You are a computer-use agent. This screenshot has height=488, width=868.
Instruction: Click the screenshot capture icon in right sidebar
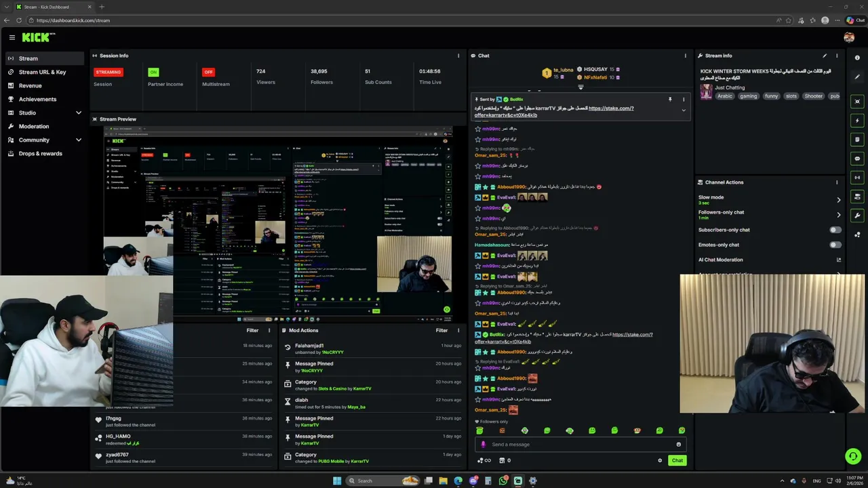(857, 102)
